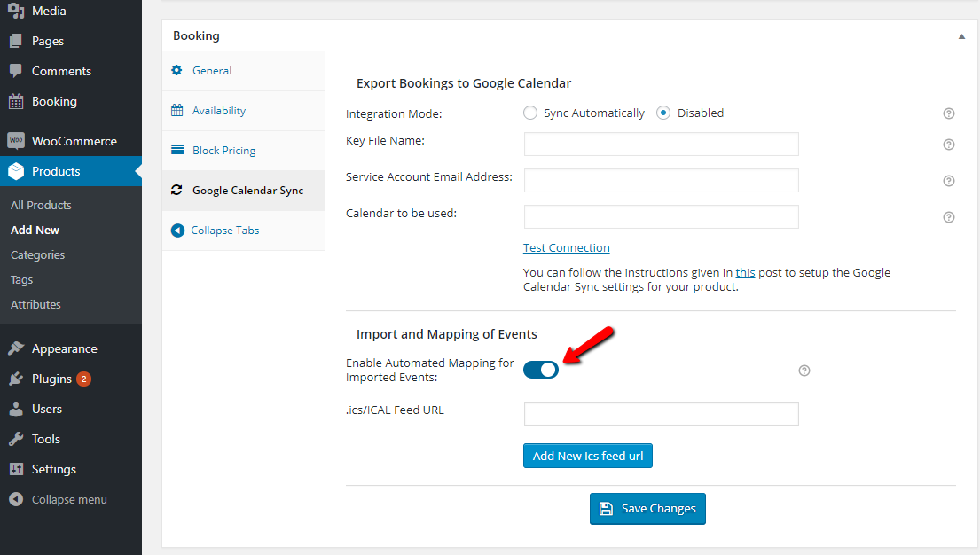
Task: Click the Test Connection link
Action: [x=566, y=247]
